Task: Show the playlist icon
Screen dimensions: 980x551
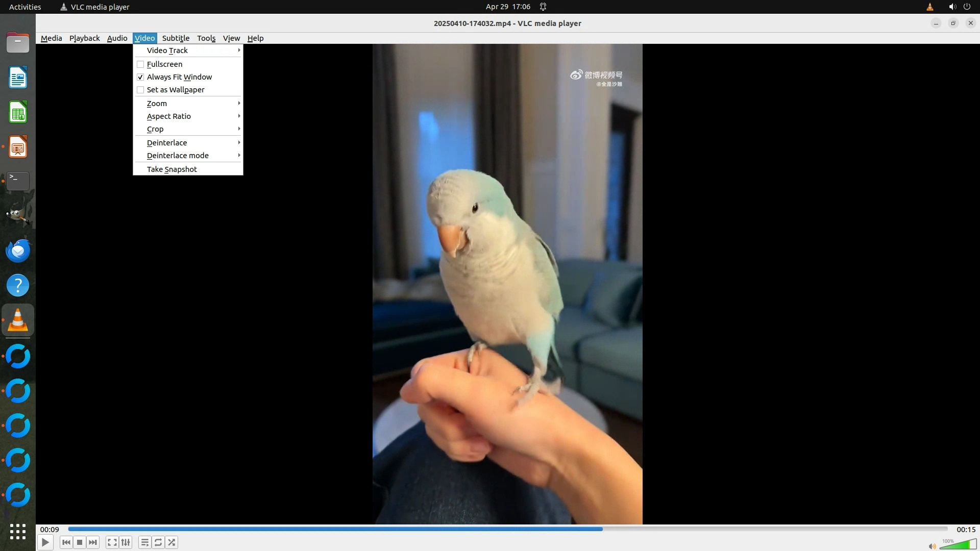Action: point(145,542)
